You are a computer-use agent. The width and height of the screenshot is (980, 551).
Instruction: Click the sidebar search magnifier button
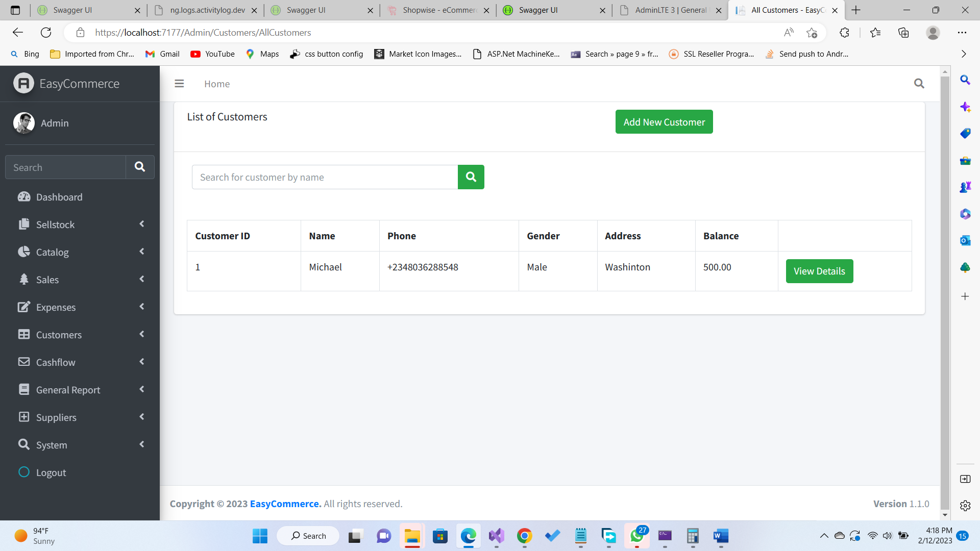click(x=140, y=167)
